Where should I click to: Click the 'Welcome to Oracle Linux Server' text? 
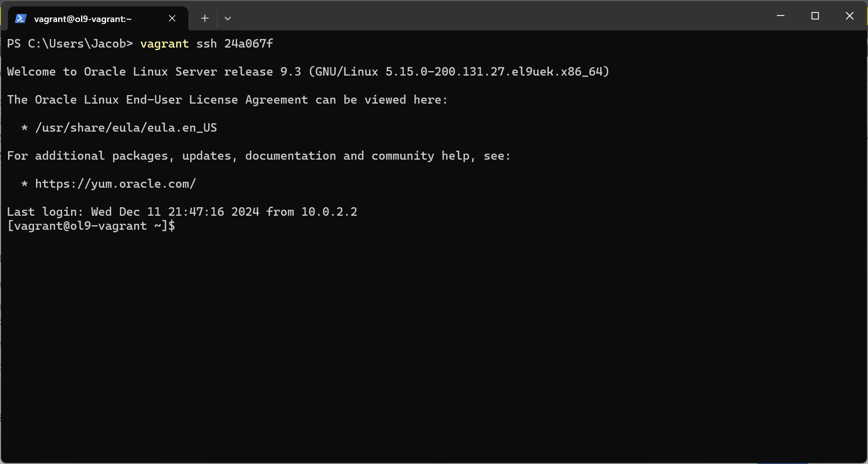click(112, 72)
